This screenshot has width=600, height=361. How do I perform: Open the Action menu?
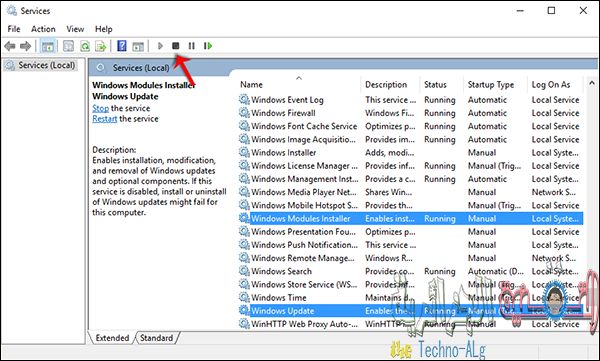43,29
